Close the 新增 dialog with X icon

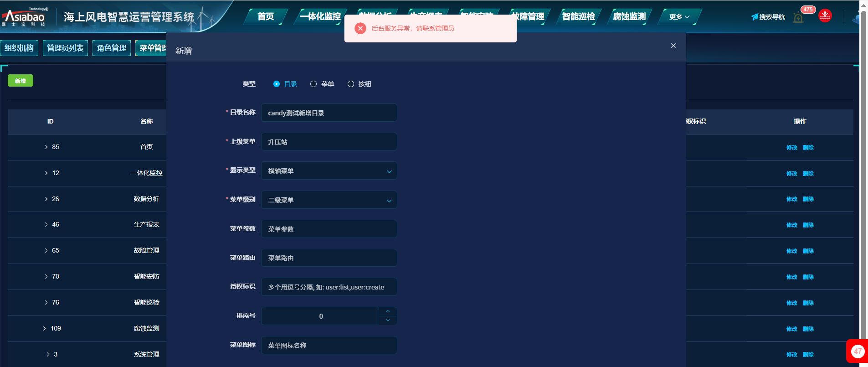point(673,46)
